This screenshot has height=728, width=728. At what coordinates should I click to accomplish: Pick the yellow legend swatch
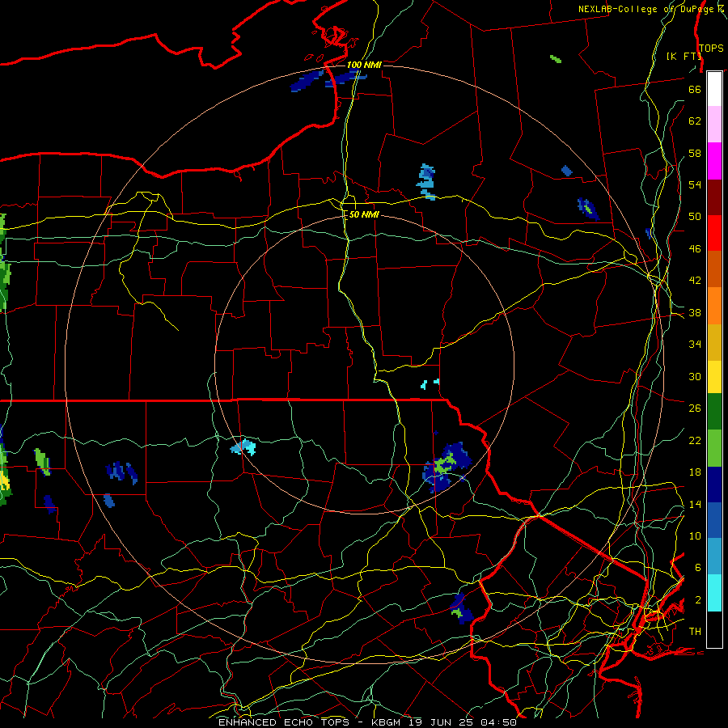coord(714,377)
